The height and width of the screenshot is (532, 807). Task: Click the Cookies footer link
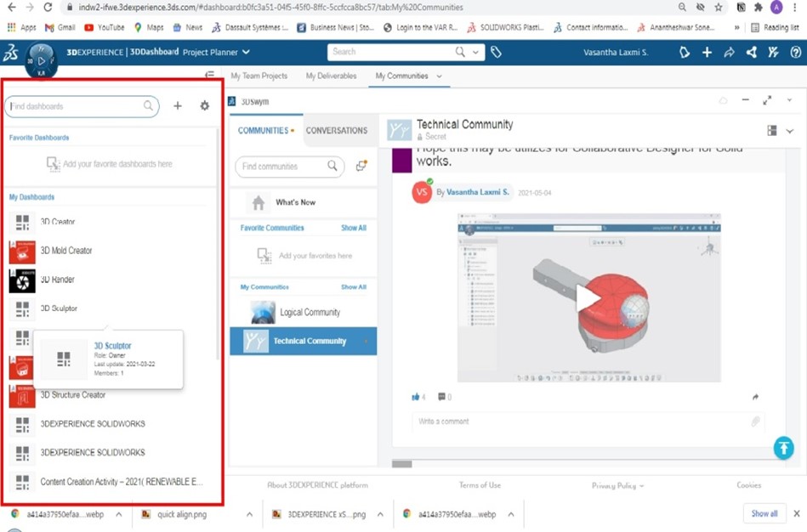click(749, 484)
